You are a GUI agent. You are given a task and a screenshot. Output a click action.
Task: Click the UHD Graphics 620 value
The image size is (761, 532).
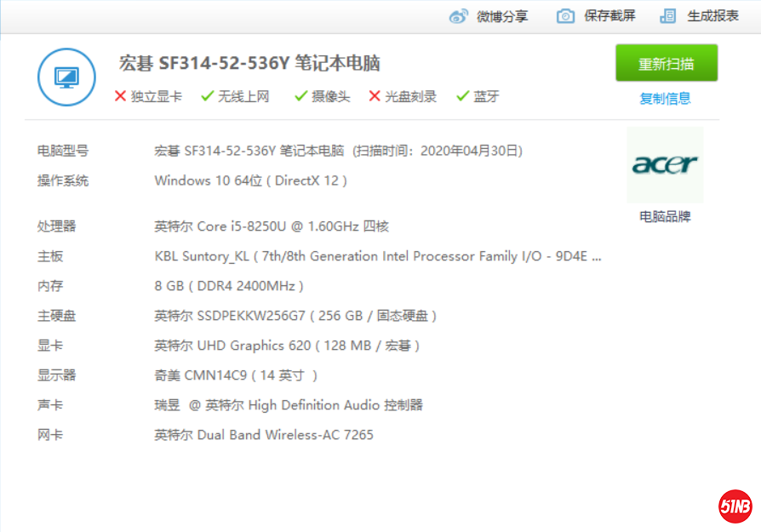(288, 346)
